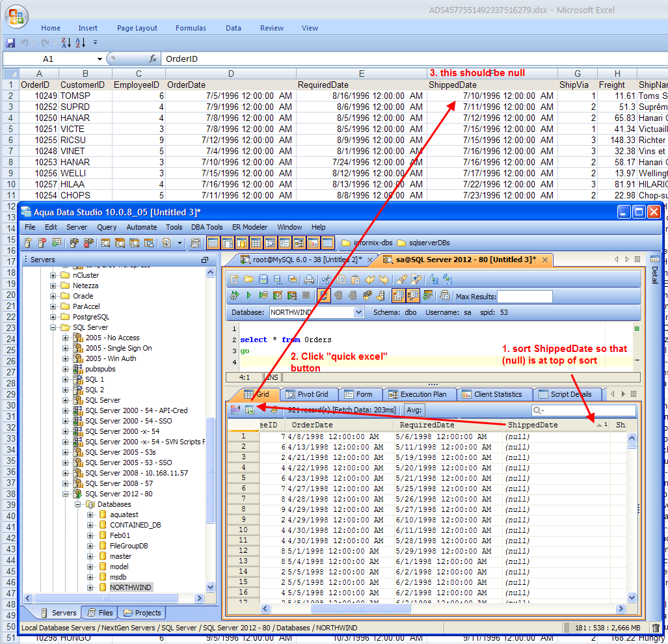
Task: Click the Stop execution icon
Action: [306, 295]
